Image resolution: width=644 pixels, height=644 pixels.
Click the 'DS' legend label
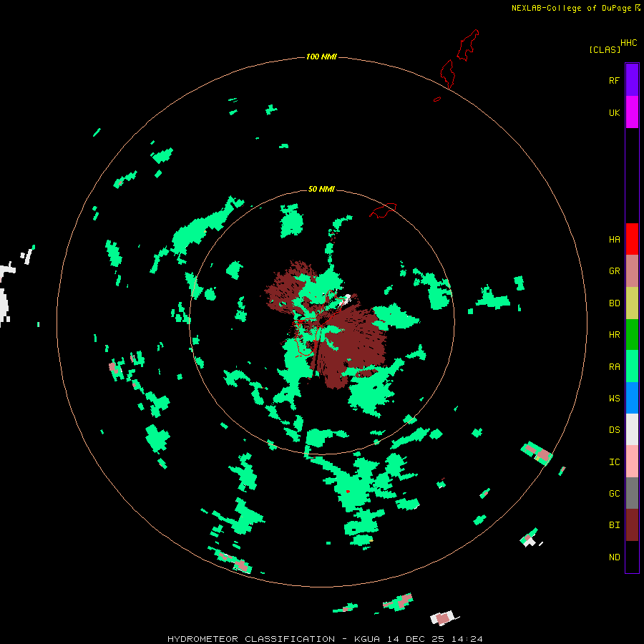point(614,429)
